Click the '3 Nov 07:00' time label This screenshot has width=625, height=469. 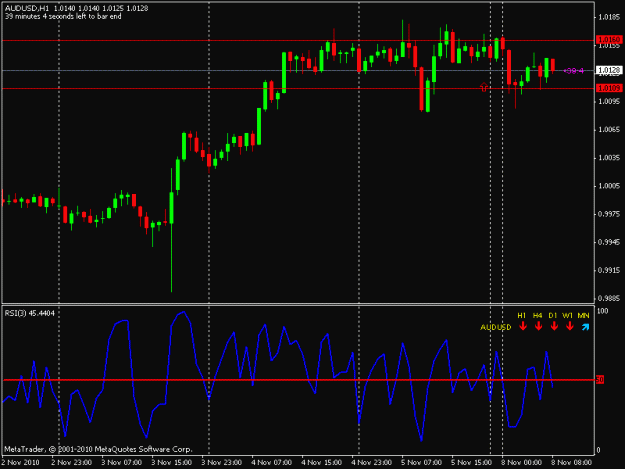click(122, 462)
